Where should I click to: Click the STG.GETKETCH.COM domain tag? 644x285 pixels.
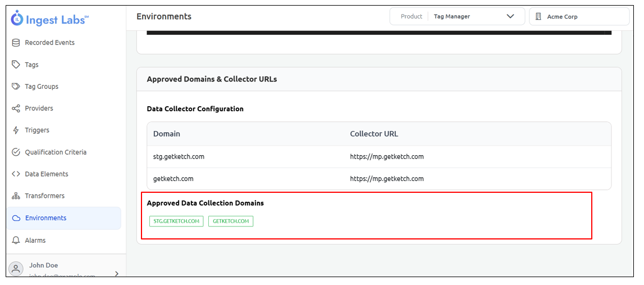(176, 221)
